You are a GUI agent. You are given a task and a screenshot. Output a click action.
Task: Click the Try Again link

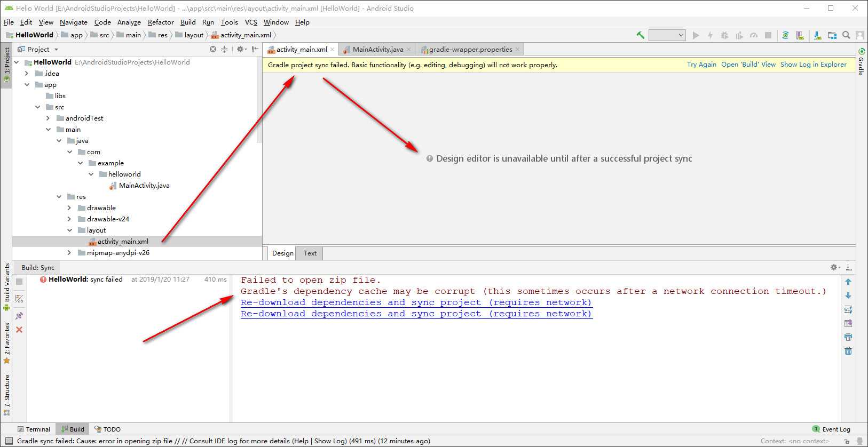(x=701, y=65)
